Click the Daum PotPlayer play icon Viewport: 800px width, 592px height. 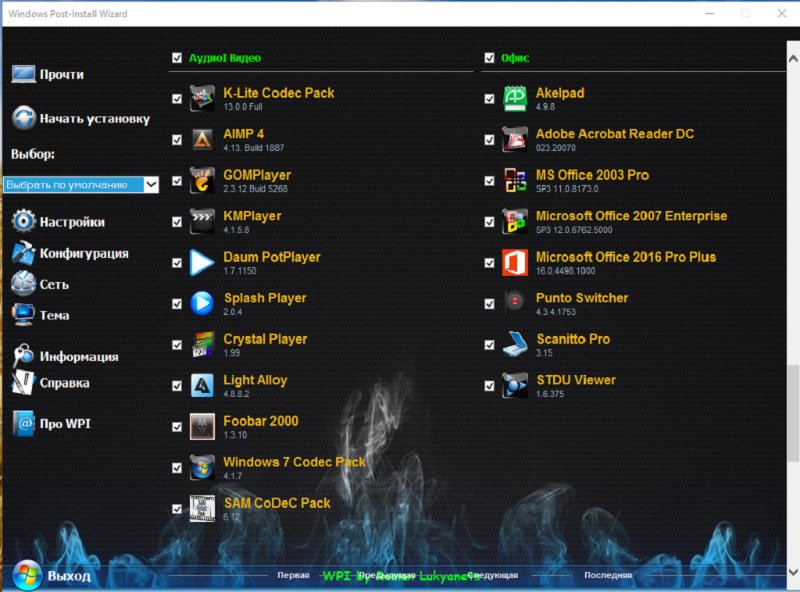point(202,262)
